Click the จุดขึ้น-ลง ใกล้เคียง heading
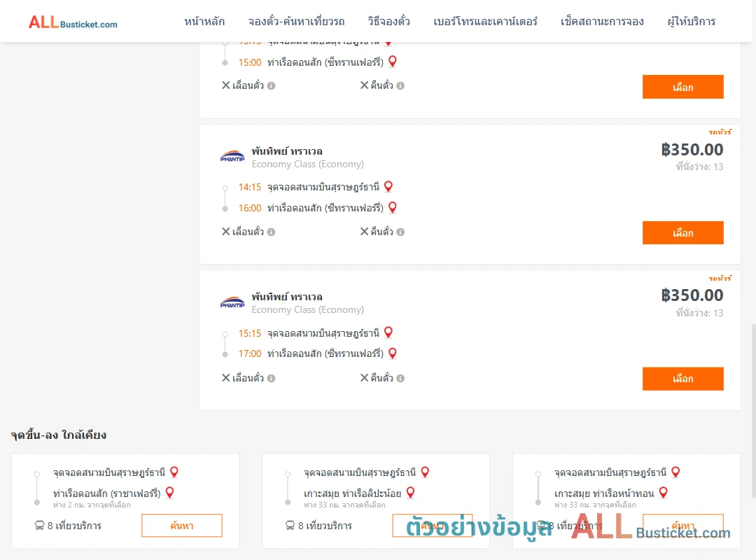The height and width of the screenshot is (560, 756). (59, 435)
